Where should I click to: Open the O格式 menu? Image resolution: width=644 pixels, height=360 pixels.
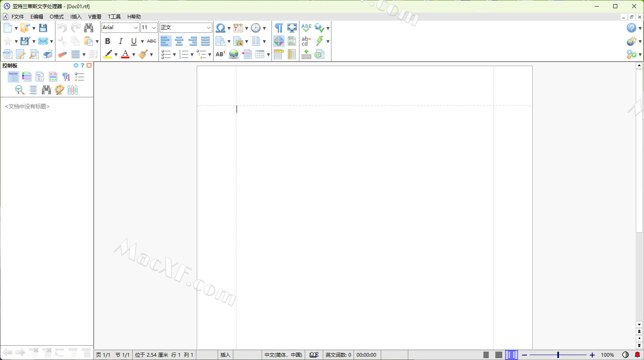coord(57,17)
